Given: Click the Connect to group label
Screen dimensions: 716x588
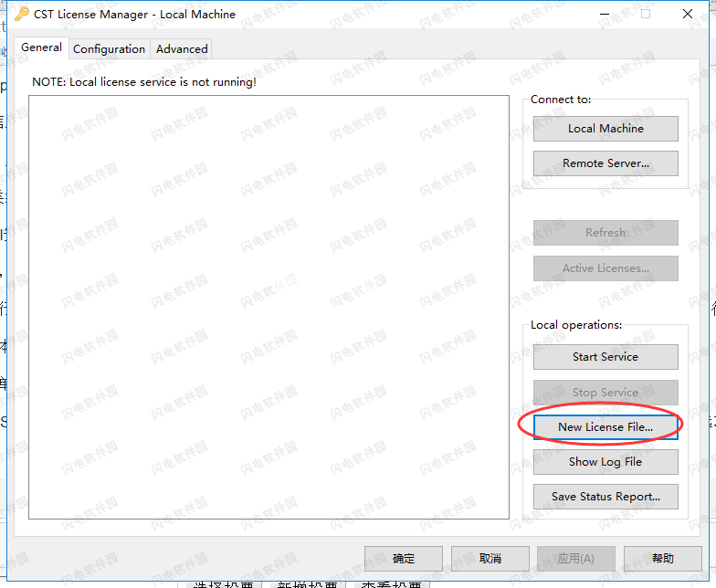Looking at the screenshot, I should [x=561, y=100].
